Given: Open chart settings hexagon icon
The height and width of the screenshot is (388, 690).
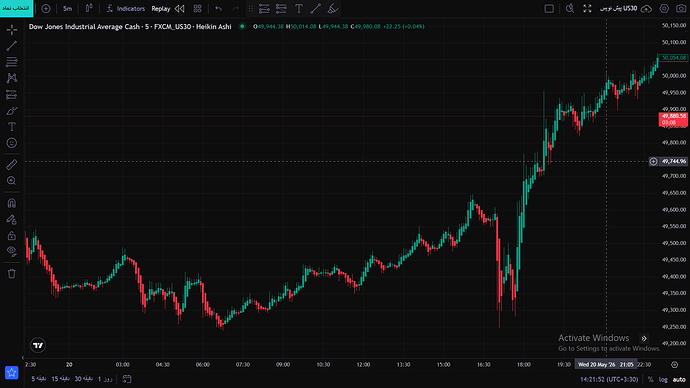Looking at the screenshot, I should click(664, 9).
